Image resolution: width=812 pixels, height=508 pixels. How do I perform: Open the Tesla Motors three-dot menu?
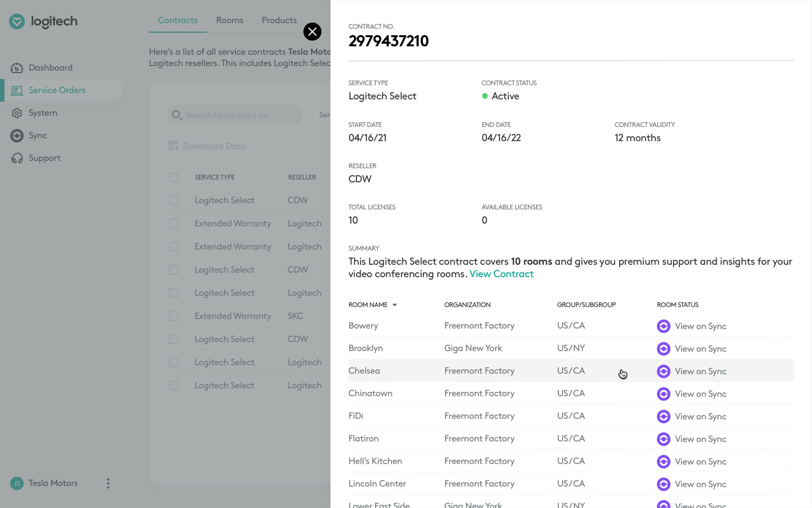point(108,483)
